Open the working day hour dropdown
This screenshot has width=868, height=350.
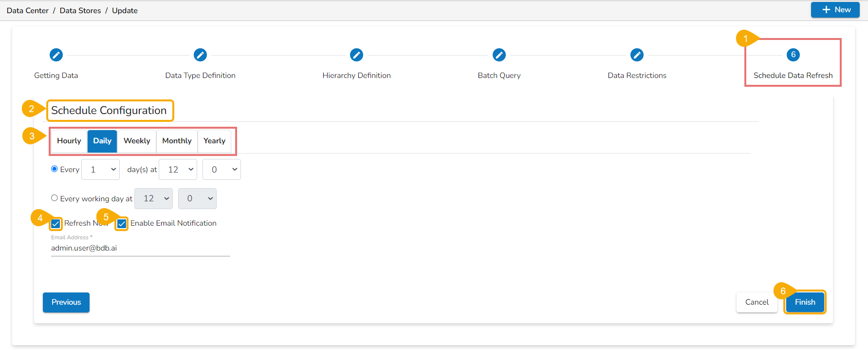(x=153, y=198)
